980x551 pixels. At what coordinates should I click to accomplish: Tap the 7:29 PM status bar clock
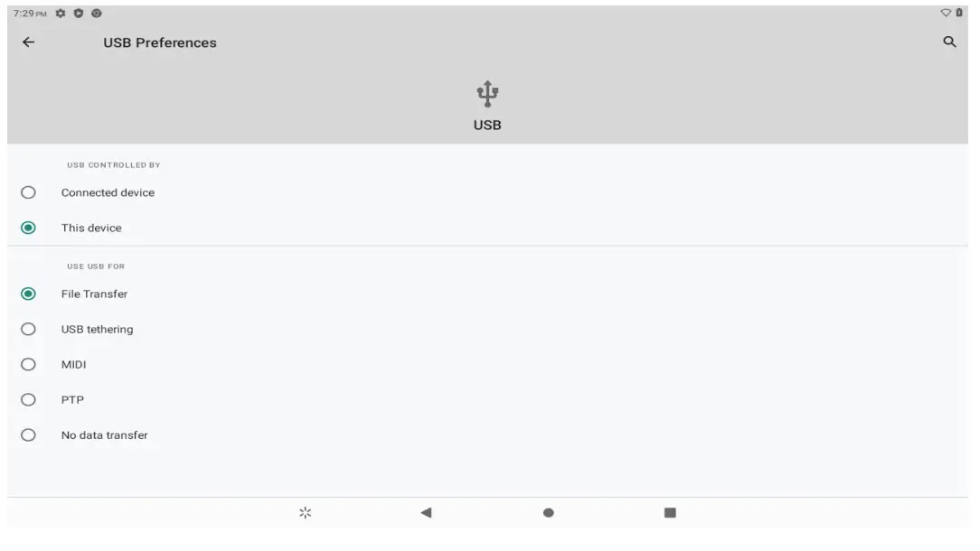coord(29,14)
